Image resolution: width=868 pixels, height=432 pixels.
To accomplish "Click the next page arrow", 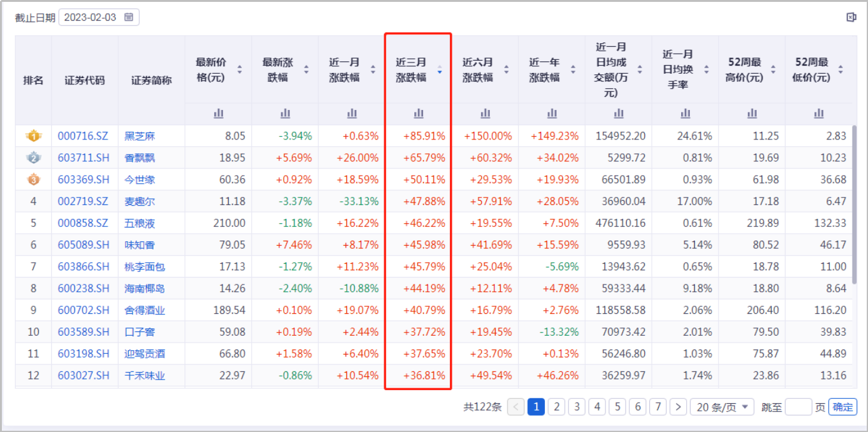I will [679, 407].
